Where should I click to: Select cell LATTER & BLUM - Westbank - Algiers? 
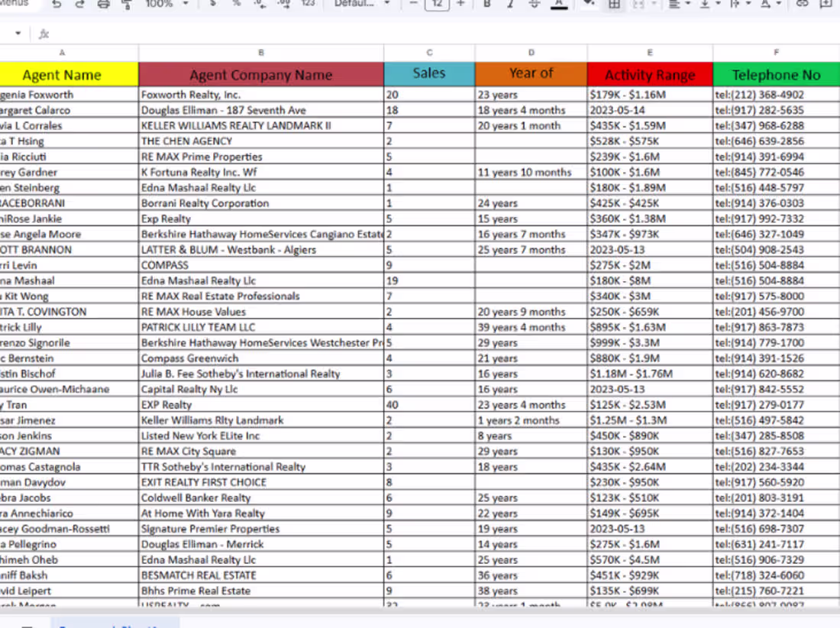[x=261, y=250]
